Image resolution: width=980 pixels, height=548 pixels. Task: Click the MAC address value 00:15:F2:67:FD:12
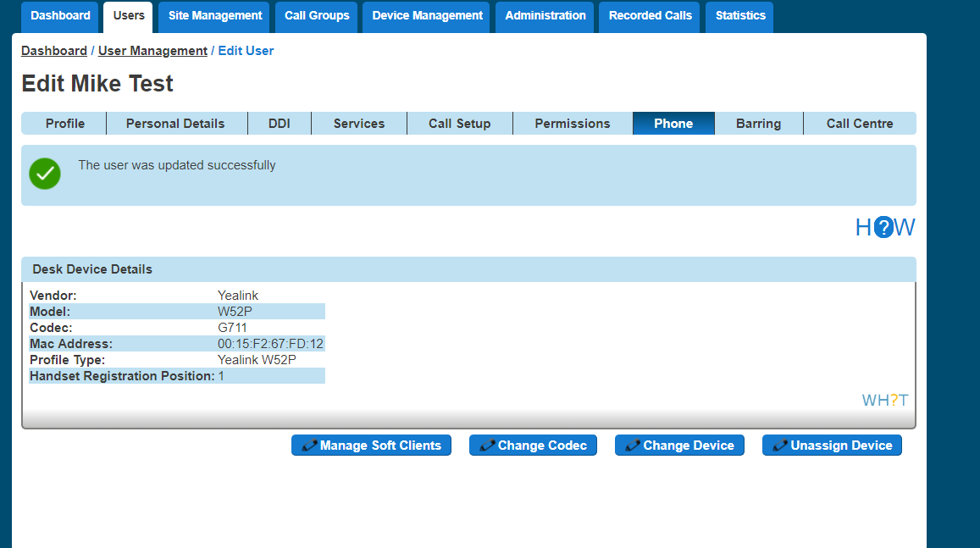pyautogui.click(x=270, y=344)
